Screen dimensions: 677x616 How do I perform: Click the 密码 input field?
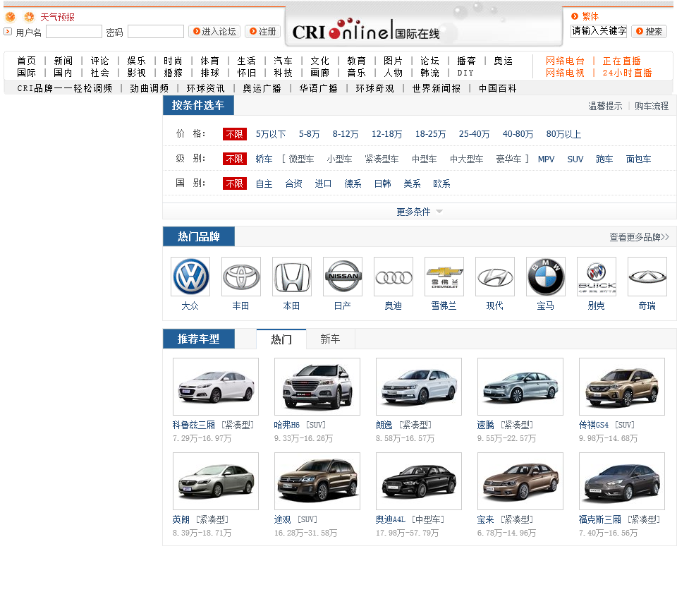coord(156,32)
